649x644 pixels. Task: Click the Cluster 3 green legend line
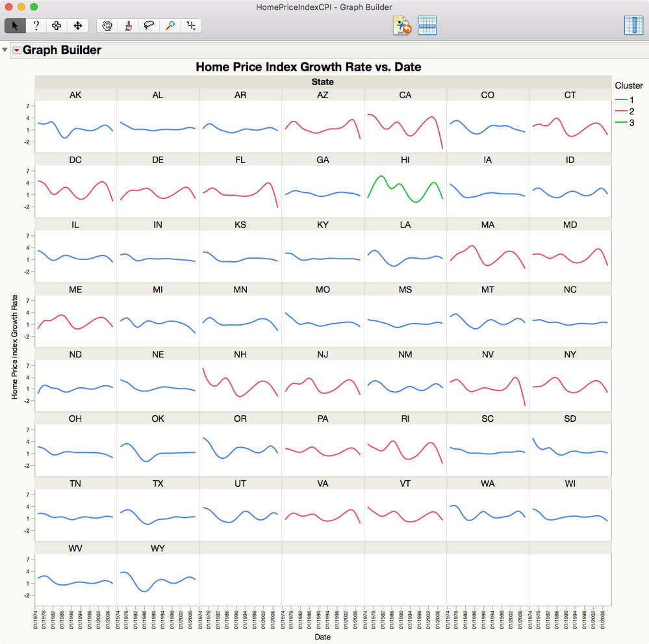click(621, 123)
